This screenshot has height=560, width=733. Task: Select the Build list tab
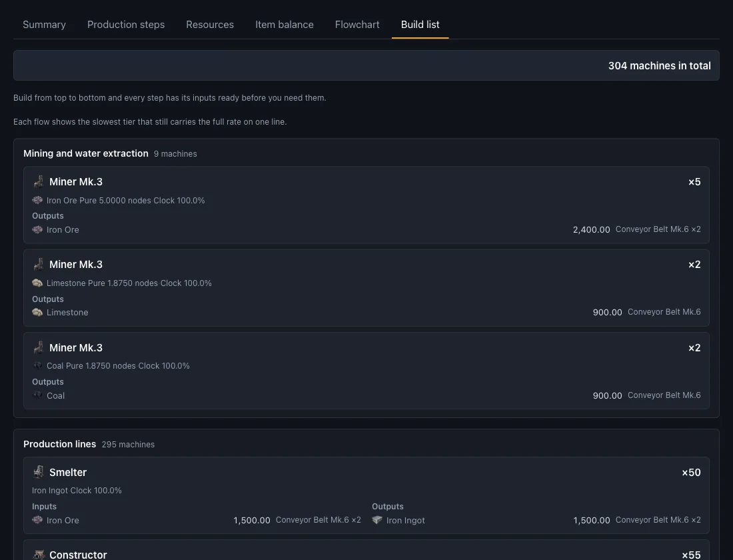pos(420,24)
